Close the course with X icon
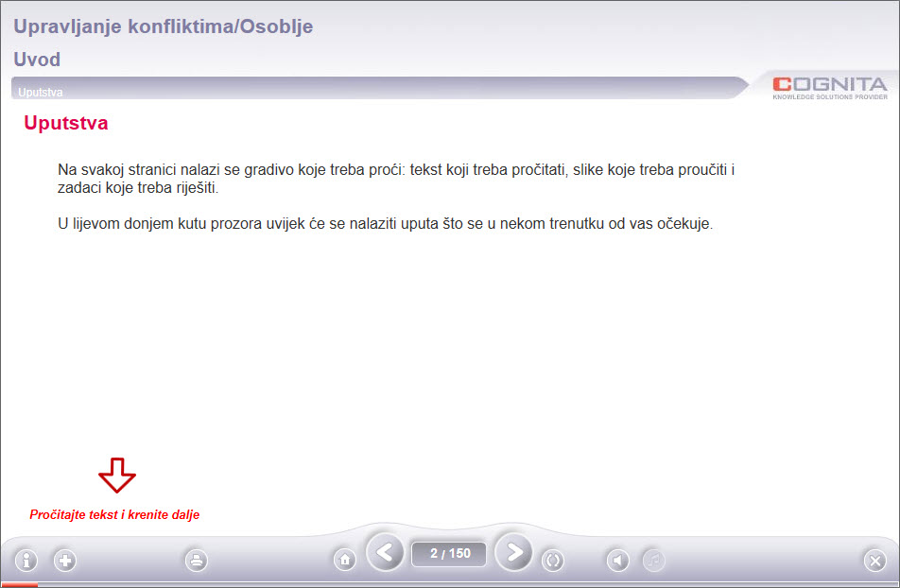Image resolution: width=900 pixels, height=588 pixels. 874,561
